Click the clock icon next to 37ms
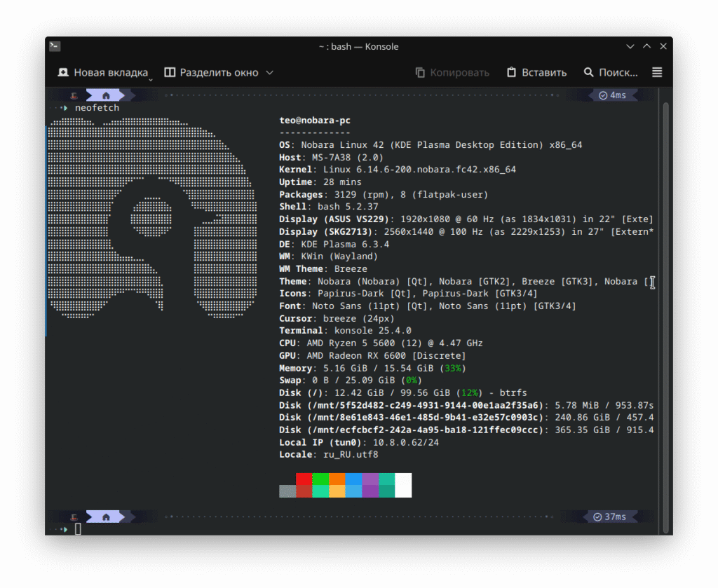 [x=597, y=517]
